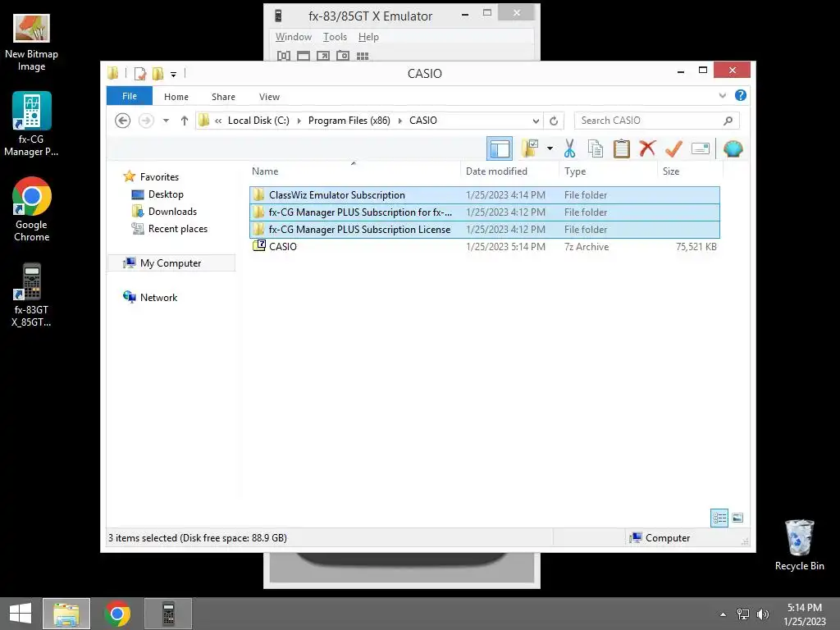Open the address bar history dropdown
Image resolution: width=840 pixels, height=630 pixels.
(x=535, y=121)
